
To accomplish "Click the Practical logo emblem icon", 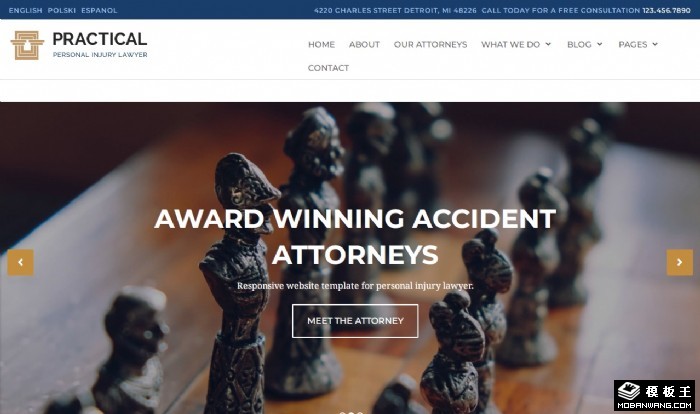I will click(x=27, y=45).
